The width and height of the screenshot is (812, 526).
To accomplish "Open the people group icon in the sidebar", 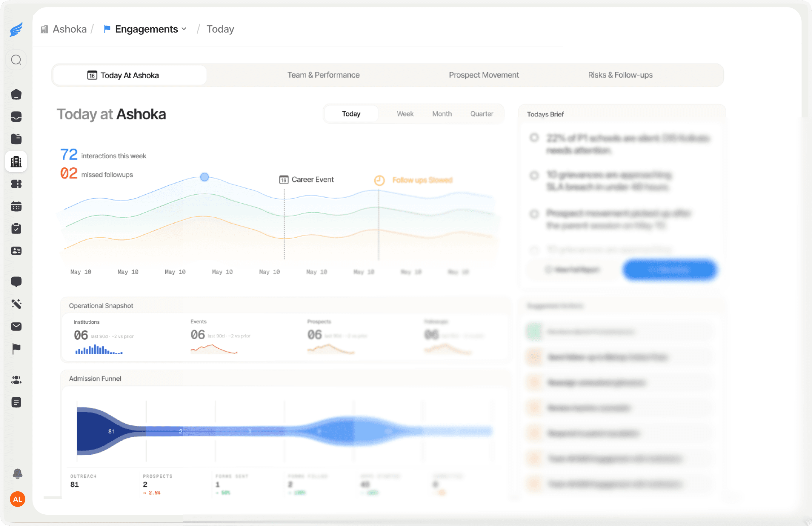I will 16,380.
